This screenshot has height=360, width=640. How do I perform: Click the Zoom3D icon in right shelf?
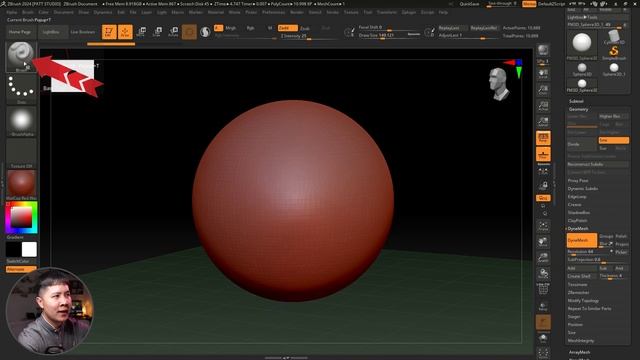click(x=543, y=258)
